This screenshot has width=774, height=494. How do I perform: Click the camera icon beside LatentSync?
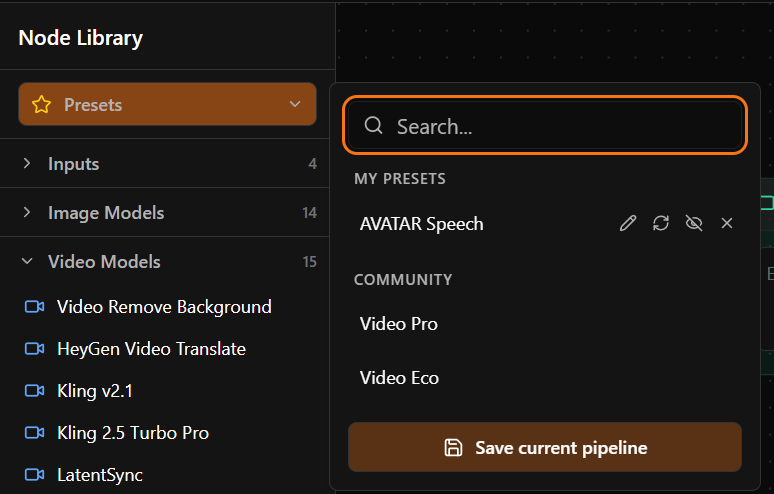tap(35, 475)
